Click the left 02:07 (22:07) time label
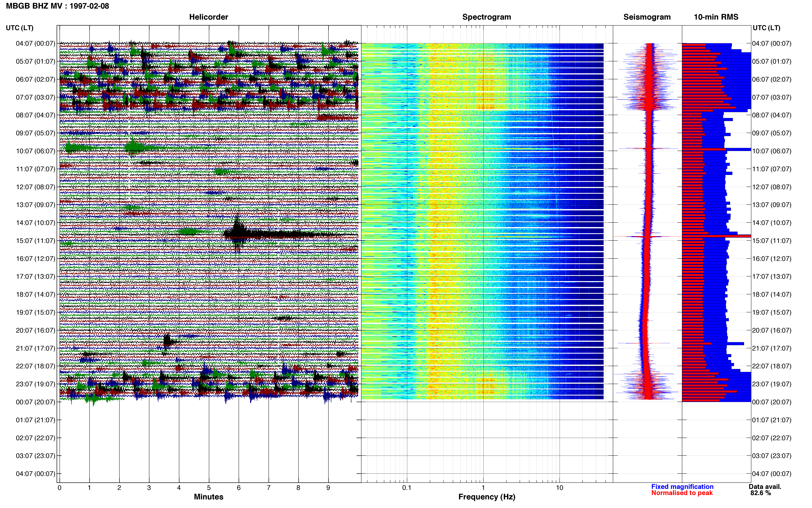The width and height of the screenshot is (812, 508). pyautogui.click(x=35, y=438)
